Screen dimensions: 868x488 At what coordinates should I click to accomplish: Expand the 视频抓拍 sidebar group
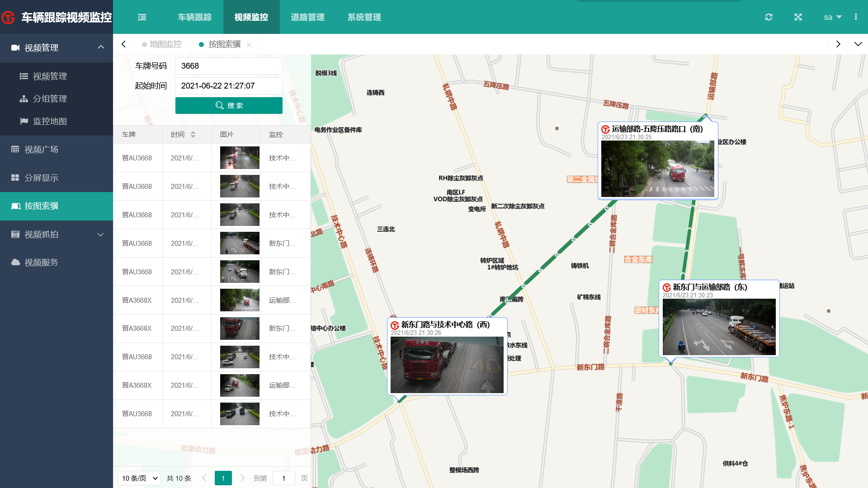(x=101, y=235)
